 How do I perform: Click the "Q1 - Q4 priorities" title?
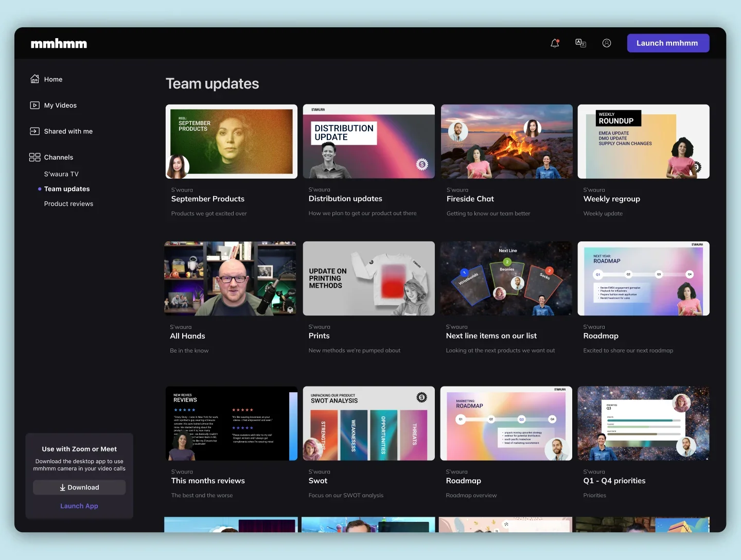click(614, 481)
